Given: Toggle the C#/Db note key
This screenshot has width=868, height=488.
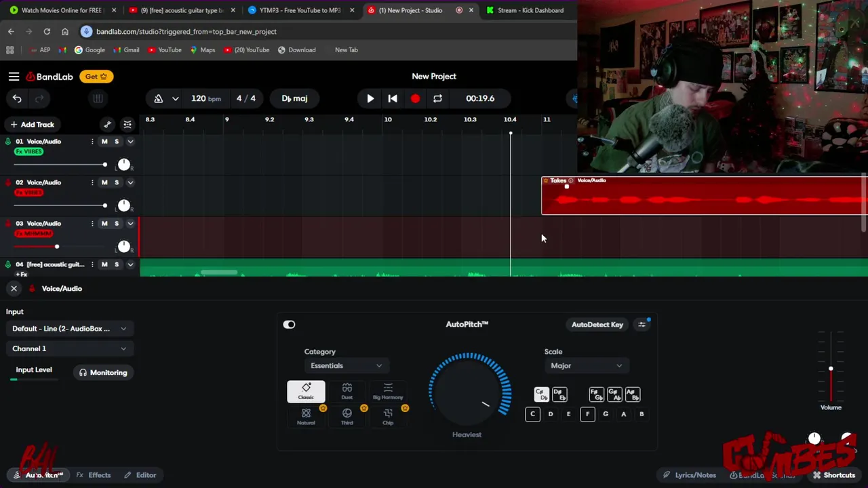Looking at the screenshot, I should pyautogui.click(x=541, y=394).
